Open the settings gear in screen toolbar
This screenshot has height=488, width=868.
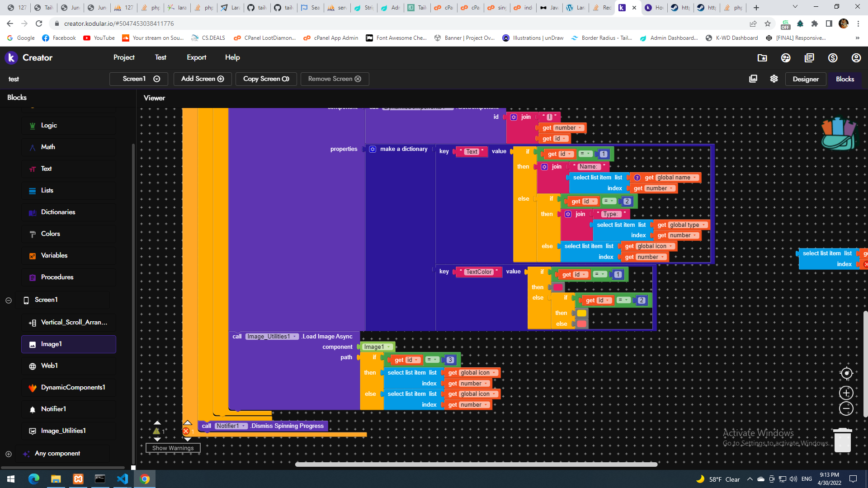coord(774,79)
